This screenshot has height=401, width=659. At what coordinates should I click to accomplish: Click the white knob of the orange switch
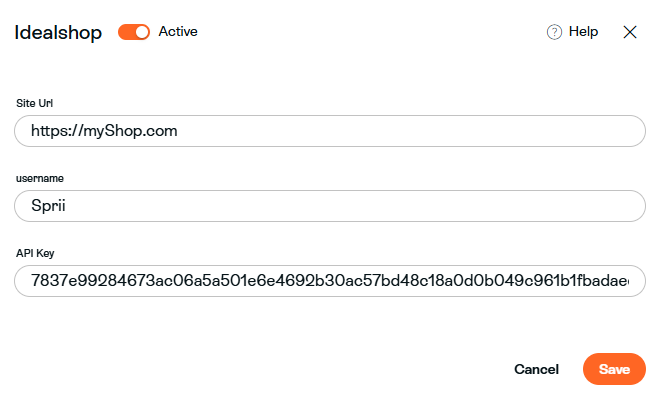tap(142, 32)
